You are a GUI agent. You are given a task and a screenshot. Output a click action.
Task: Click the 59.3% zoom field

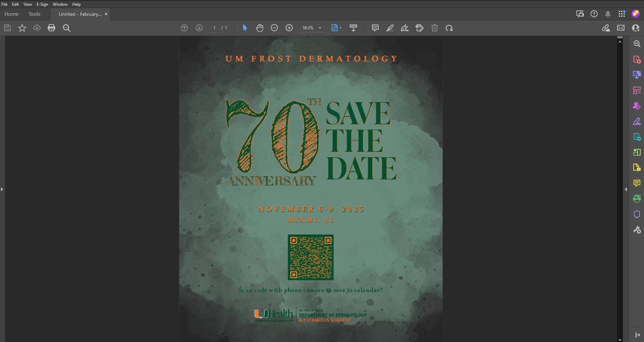tap(308, 28)
